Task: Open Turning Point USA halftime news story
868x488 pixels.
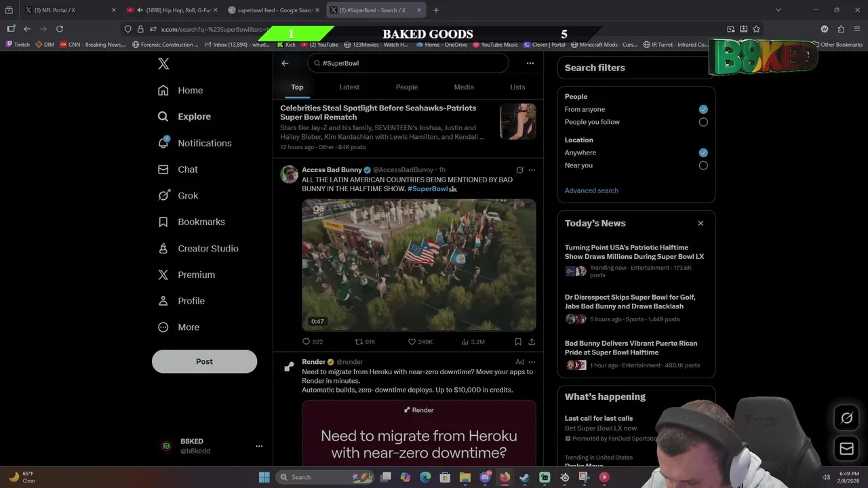Action: [634, 252]
